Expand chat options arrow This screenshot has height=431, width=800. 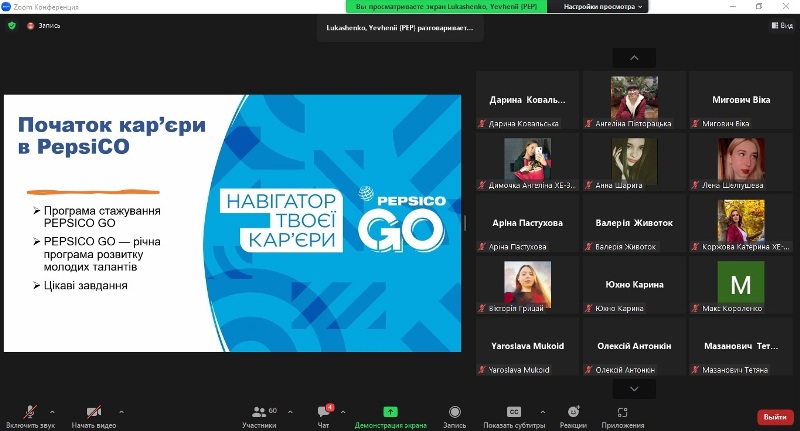(343, 412)
